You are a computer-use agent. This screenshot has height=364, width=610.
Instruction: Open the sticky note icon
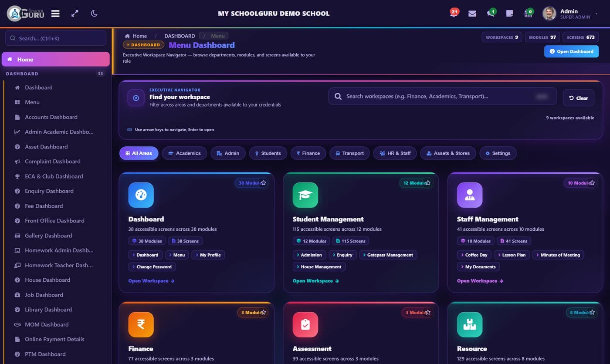click(x=509, y=13)
